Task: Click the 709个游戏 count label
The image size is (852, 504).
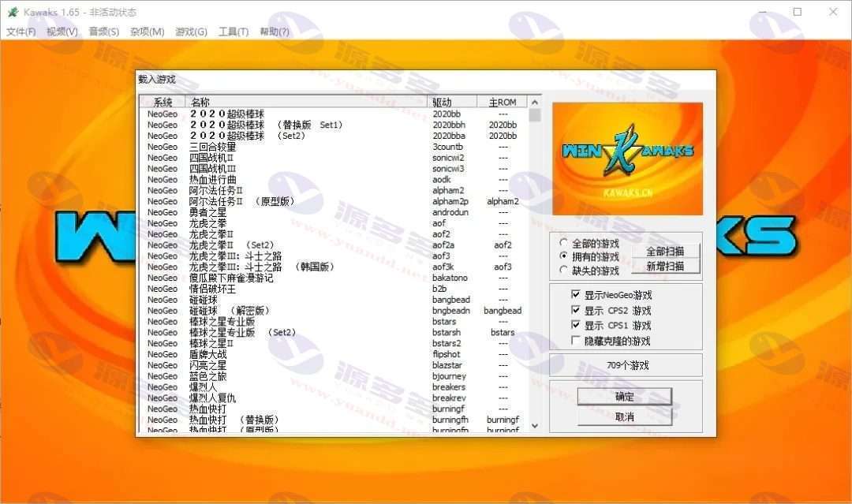Action: click(628, 365)
